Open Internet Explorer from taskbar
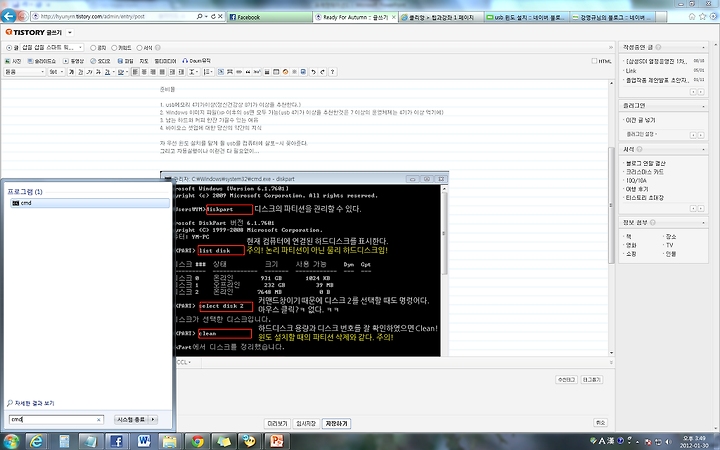This screenshot has height=450, width=720. point(36,441)
